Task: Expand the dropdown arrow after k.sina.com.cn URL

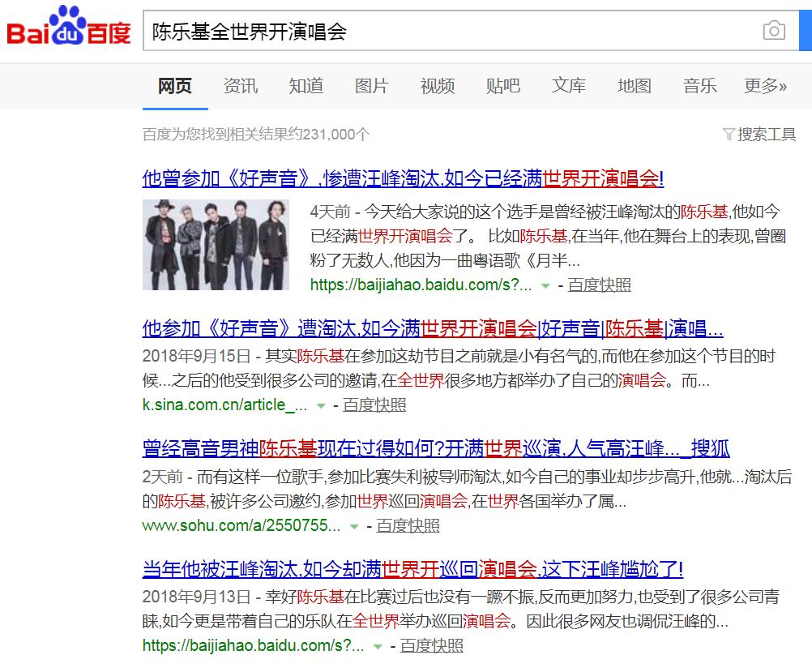Action: pyautogui.click(x=319, y=404)
